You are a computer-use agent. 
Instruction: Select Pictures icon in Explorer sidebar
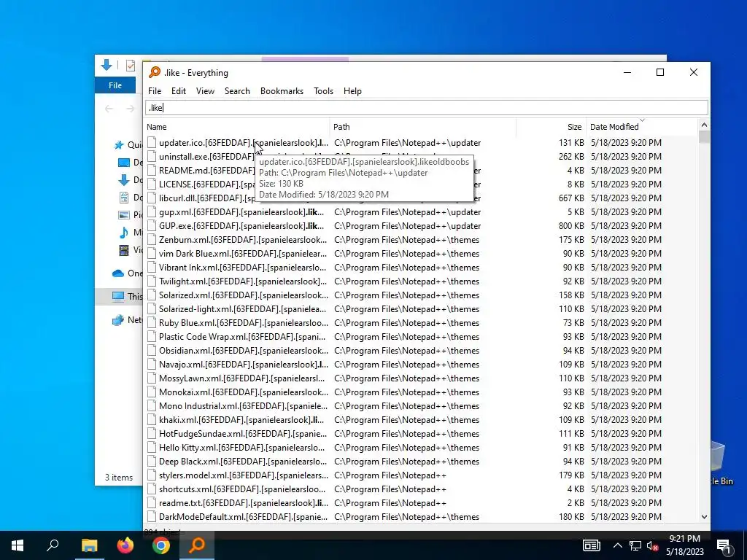tap(124, 215)
